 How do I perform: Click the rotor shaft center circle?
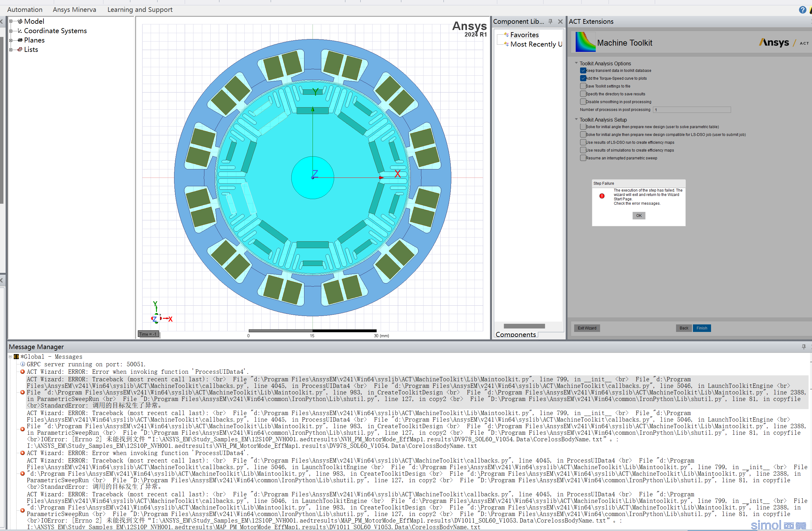[313, 178]
